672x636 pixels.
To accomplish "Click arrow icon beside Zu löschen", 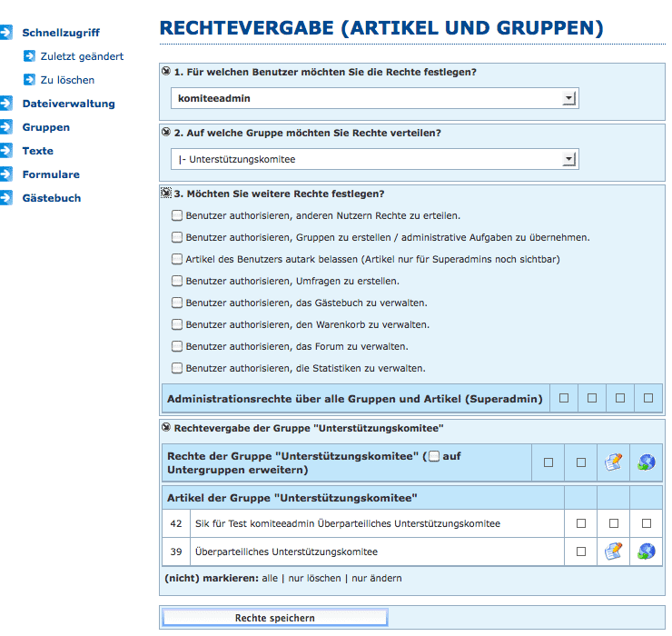I will tap(29, 80).
